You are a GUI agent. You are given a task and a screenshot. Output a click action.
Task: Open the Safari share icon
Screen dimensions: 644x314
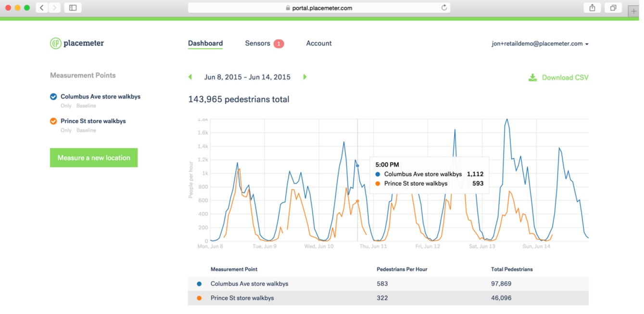click(x=592, y=8)
